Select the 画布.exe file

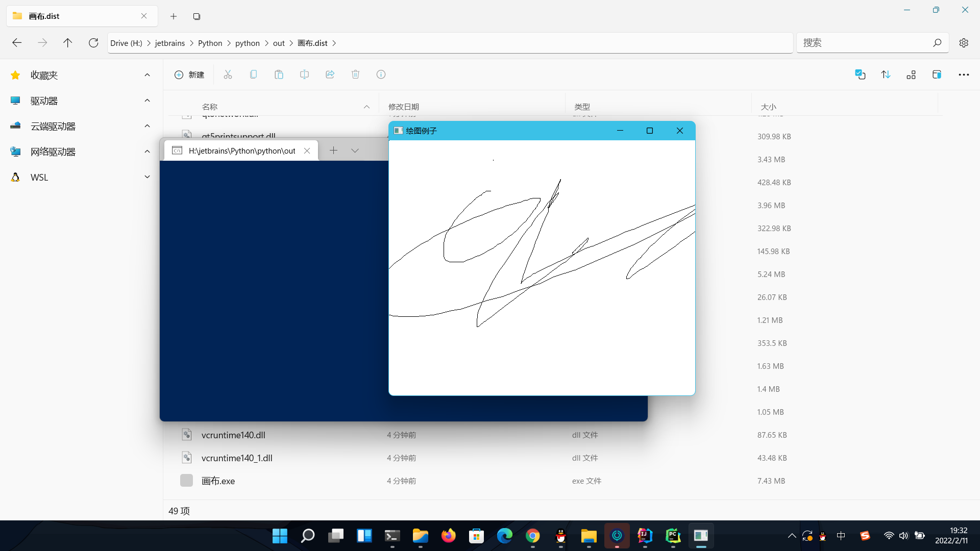pos(218,481)
